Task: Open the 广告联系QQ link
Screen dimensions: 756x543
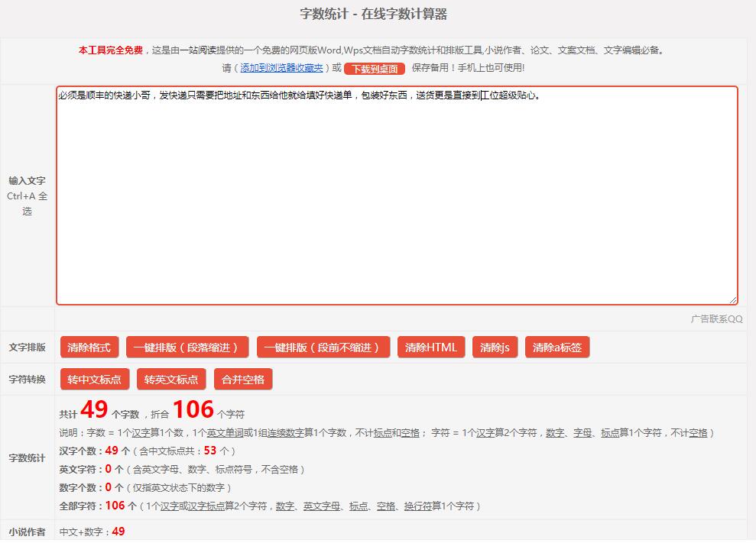Action: 716,319
